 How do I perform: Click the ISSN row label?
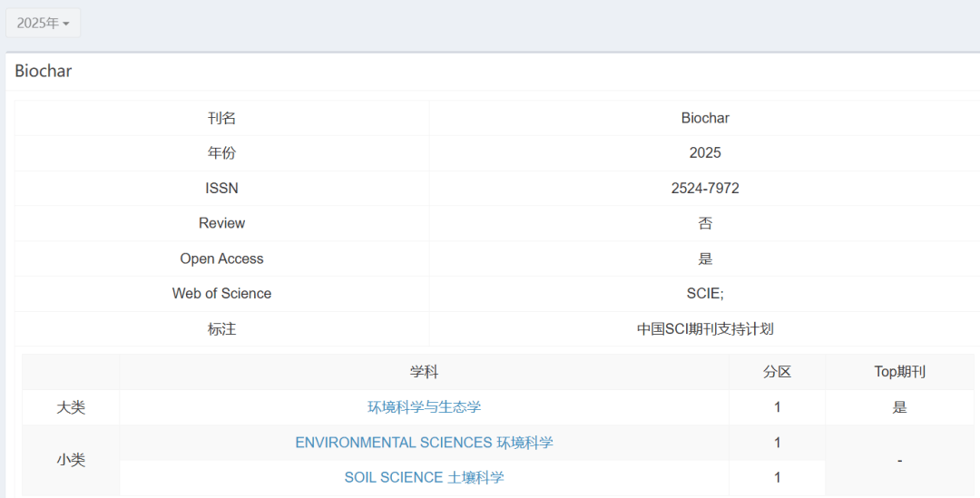[222, 188]
